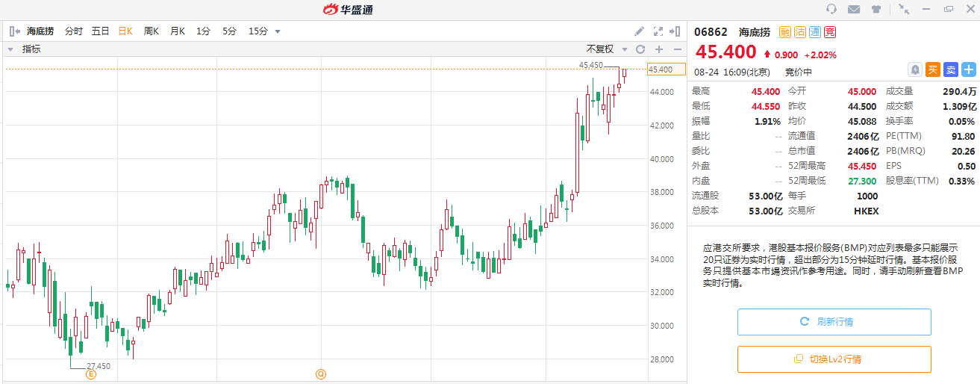Select the 5分 five-minute tab
This screenshot has width=980, height=384.
pos(230,31)
